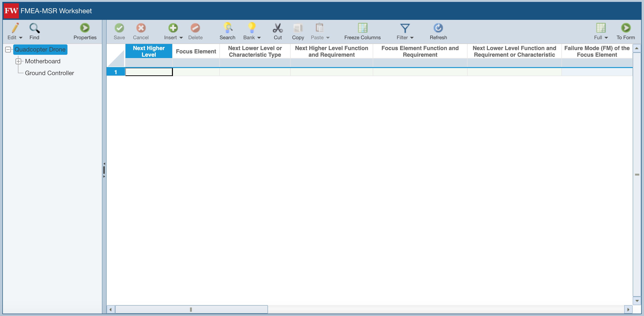Open the Paste dropdown arrow
Image resolution: width=644 pixels, height=316 pixels.
[328, 38]
